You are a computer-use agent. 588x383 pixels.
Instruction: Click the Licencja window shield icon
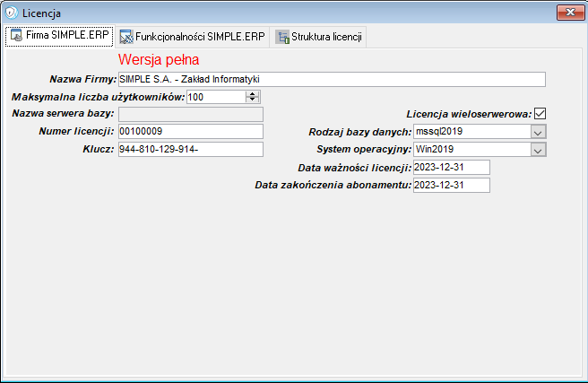tap(12, 13)
